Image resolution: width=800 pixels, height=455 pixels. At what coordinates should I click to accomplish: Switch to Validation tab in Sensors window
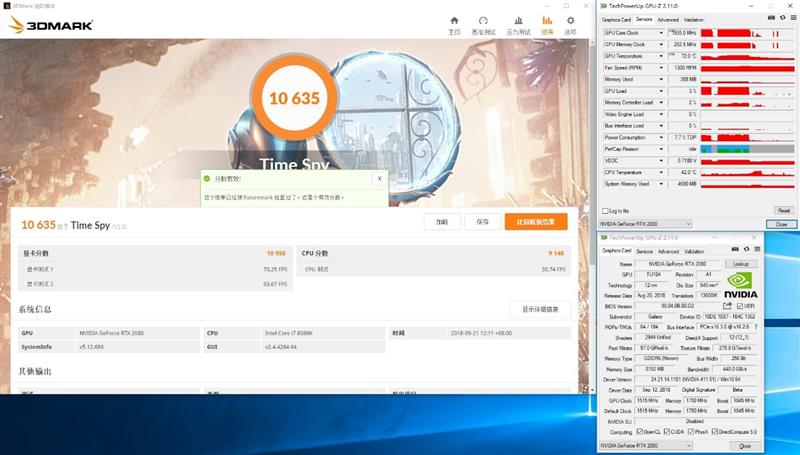pos(693,20)
